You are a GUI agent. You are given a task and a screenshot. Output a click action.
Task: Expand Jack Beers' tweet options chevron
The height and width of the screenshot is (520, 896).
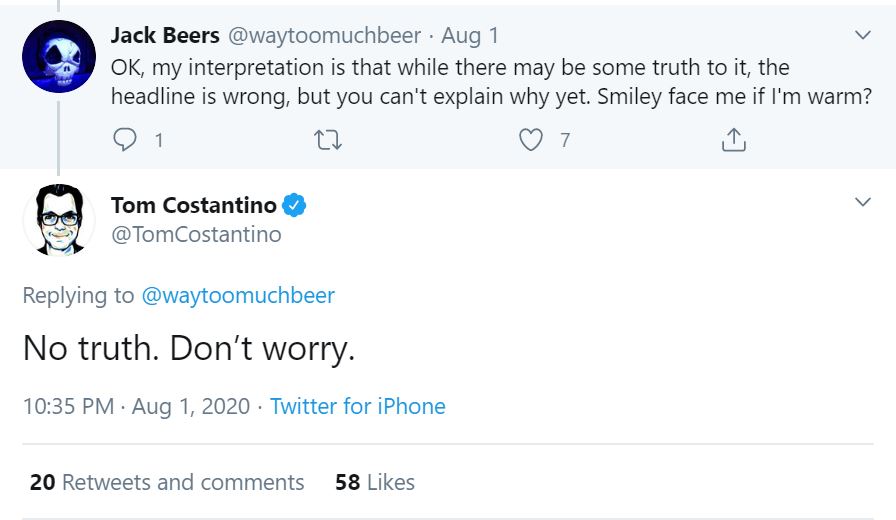[x=863, y=36]
